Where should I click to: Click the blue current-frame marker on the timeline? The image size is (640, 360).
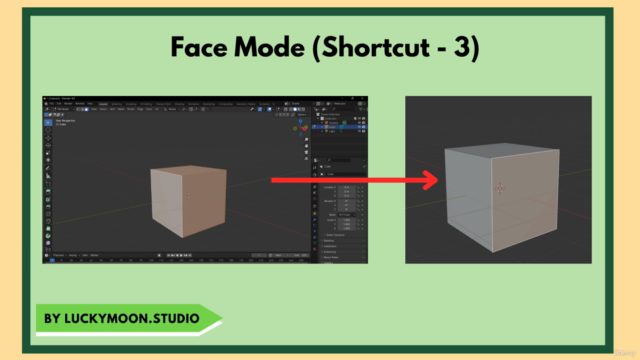(x=52, y=260)
